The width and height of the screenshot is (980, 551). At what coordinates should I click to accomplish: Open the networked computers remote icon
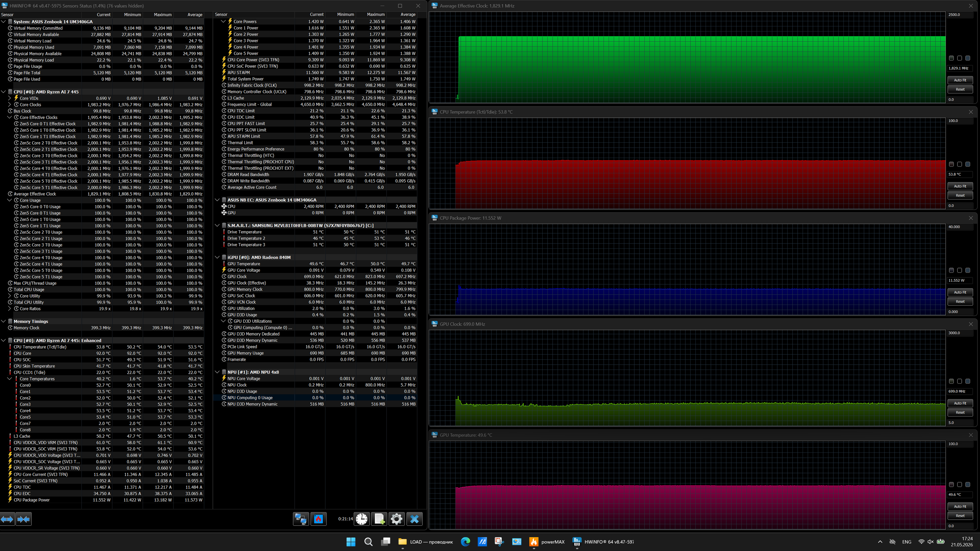[301, 519]
